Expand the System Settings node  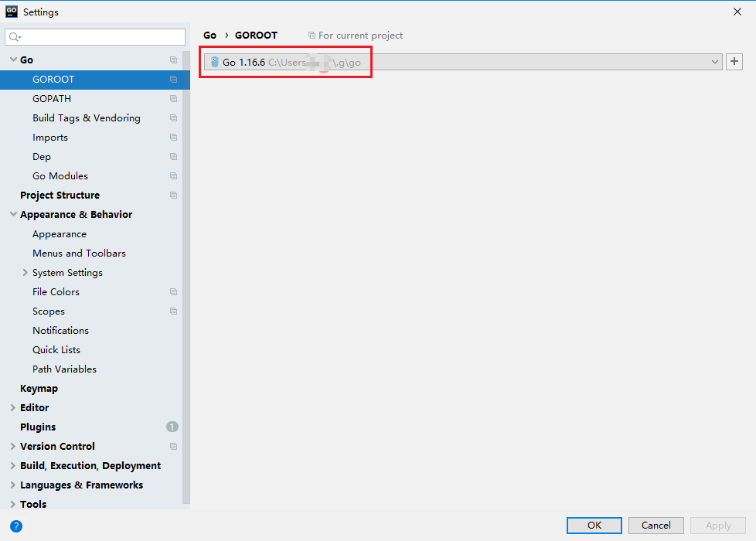coord(25,272)
